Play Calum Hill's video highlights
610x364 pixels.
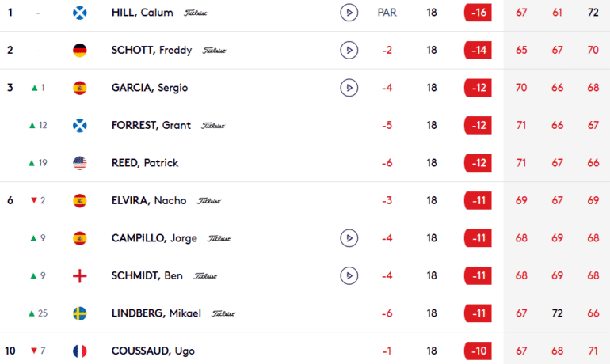349,13
